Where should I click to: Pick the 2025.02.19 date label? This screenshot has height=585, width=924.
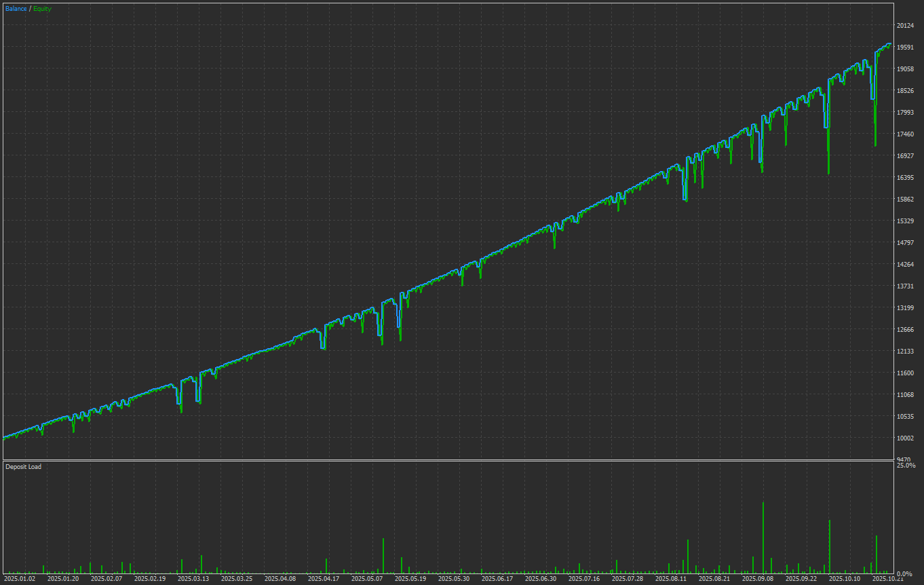[x=150, y=579]
